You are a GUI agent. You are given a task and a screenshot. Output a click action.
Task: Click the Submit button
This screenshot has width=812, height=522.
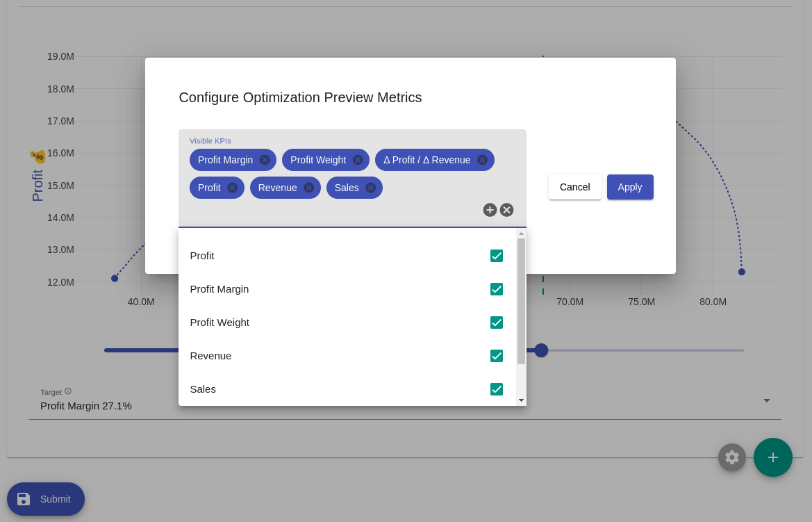(46, 499)
